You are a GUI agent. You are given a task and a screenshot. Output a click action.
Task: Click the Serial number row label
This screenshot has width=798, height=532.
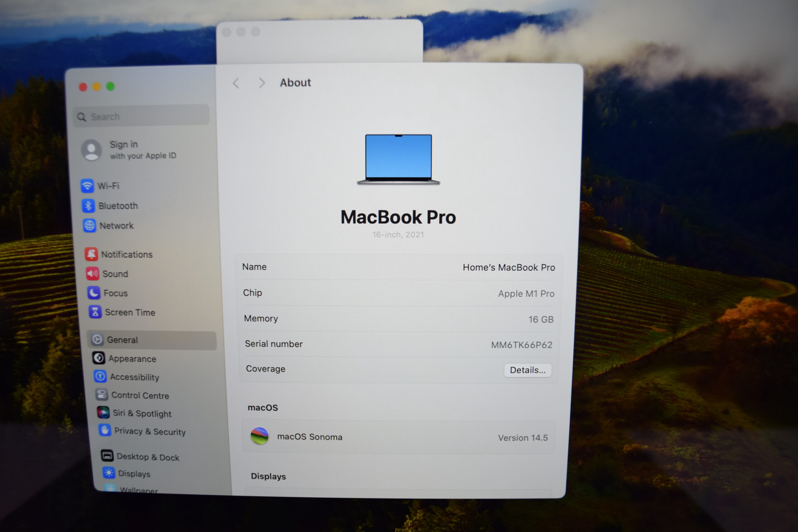273,344
